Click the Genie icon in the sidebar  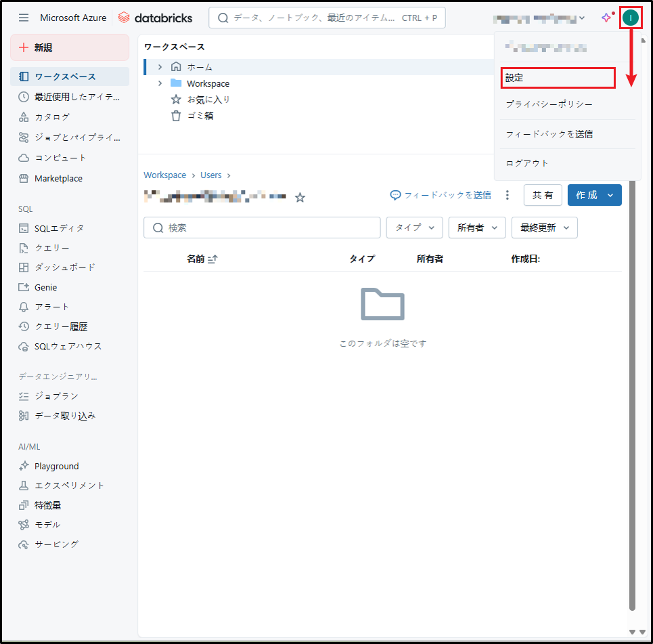click(x=24, y=287)
